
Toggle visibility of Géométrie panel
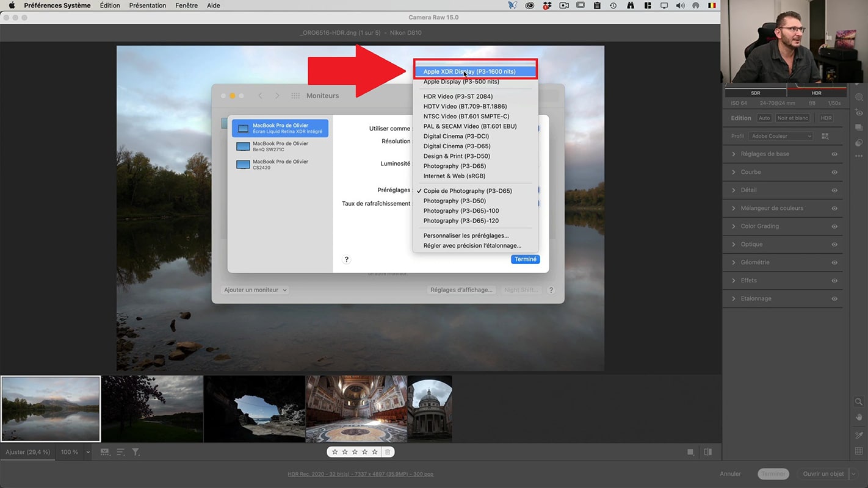click(x=834, y=262)
